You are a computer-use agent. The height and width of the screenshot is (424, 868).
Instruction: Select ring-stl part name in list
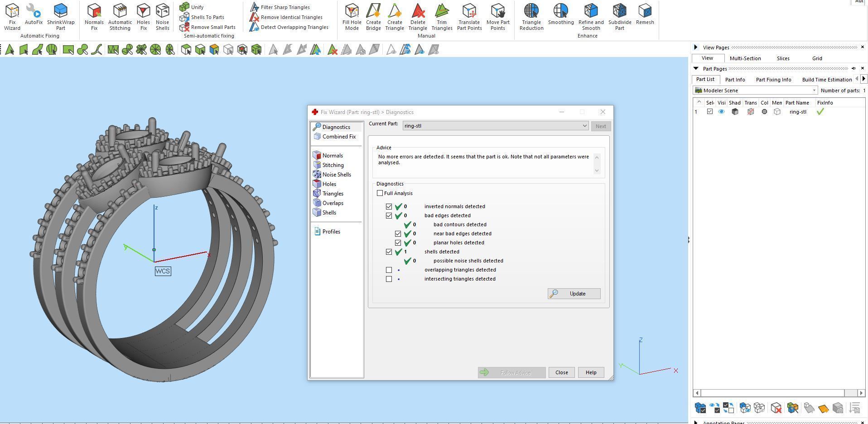click(798, 112)
